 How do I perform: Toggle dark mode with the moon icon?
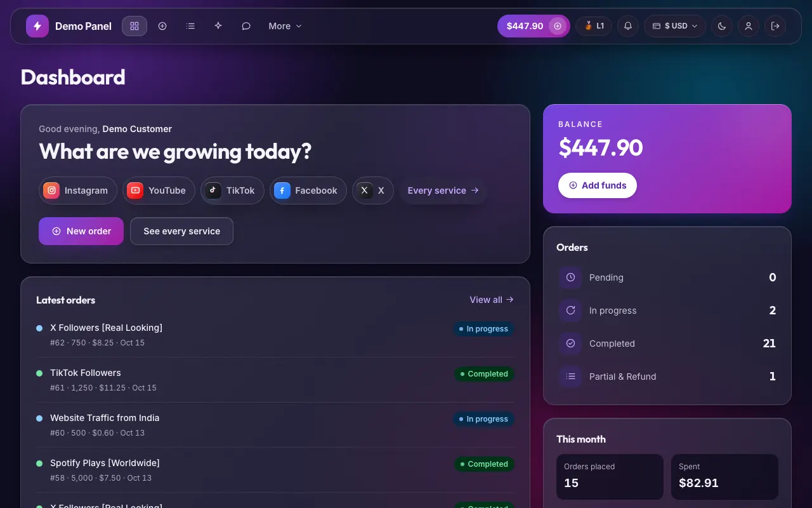click(722, 26)
